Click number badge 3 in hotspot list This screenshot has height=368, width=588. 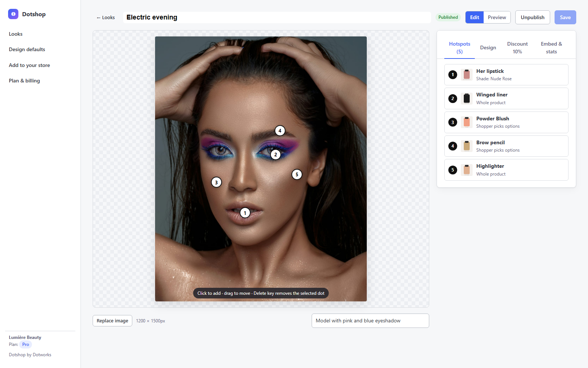coord(453,122)
